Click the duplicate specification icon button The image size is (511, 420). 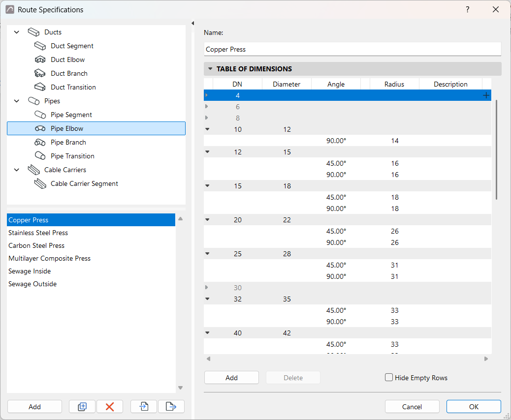click(x=82, y=407)
